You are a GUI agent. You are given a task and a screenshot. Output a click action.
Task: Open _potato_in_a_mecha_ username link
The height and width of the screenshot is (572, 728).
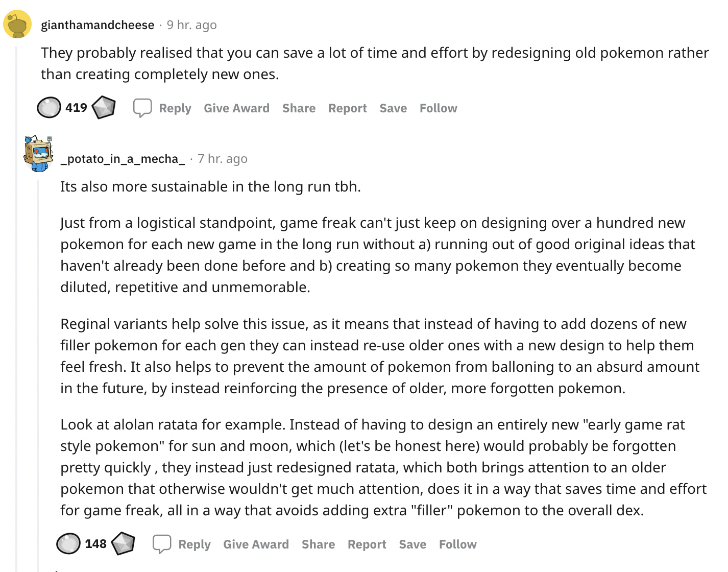tap(123, 159)
